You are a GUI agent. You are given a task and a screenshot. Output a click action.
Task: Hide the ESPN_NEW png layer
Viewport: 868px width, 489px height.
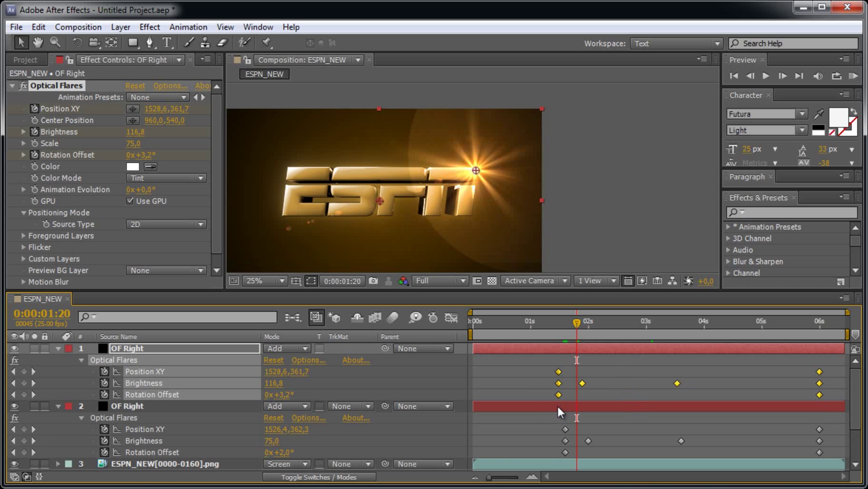[14, 464]
